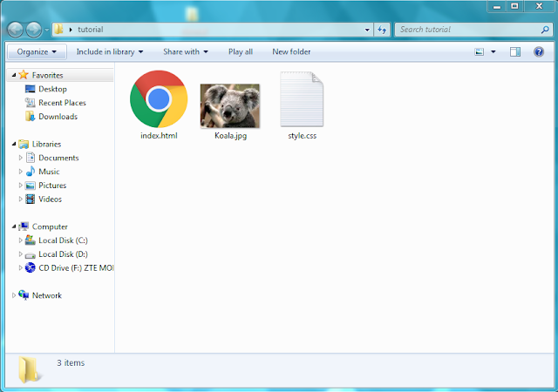
Task: Collapse the Computer group
Action: [14, 226]
